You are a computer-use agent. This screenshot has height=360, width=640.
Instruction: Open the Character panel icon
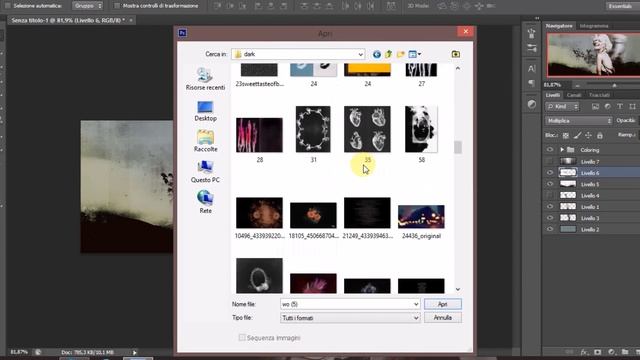coord(531,69)
